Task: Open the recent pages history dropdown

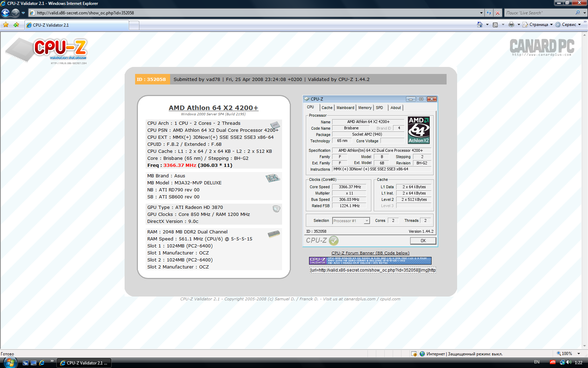Action: pos(23,13)
